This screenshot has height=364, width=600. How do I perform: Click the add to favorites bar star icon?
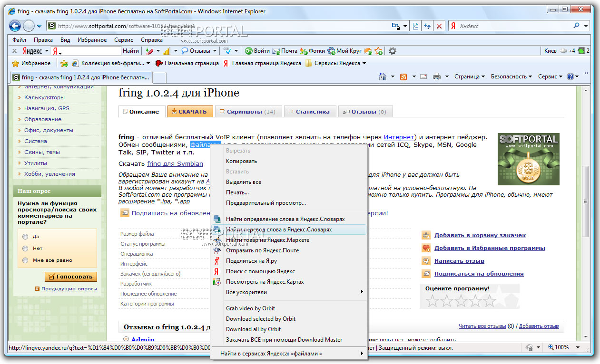click(64, 63)
